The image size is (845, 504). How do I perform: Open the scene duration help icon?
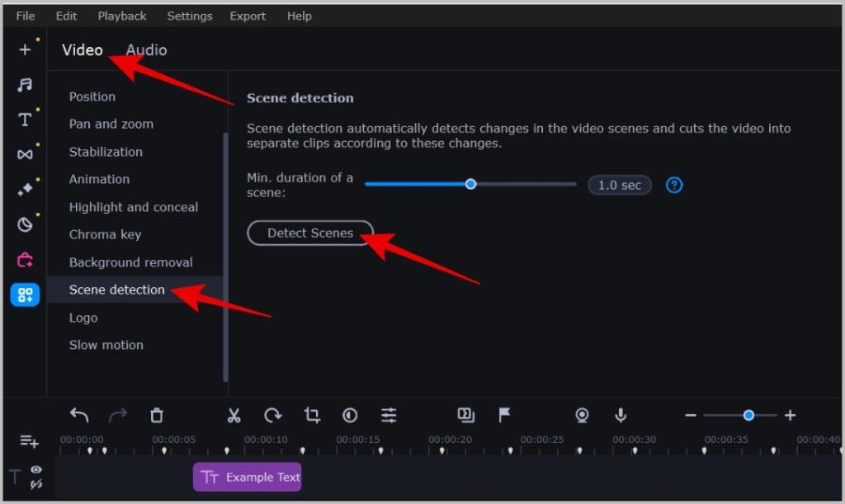[x=674, y=186]
